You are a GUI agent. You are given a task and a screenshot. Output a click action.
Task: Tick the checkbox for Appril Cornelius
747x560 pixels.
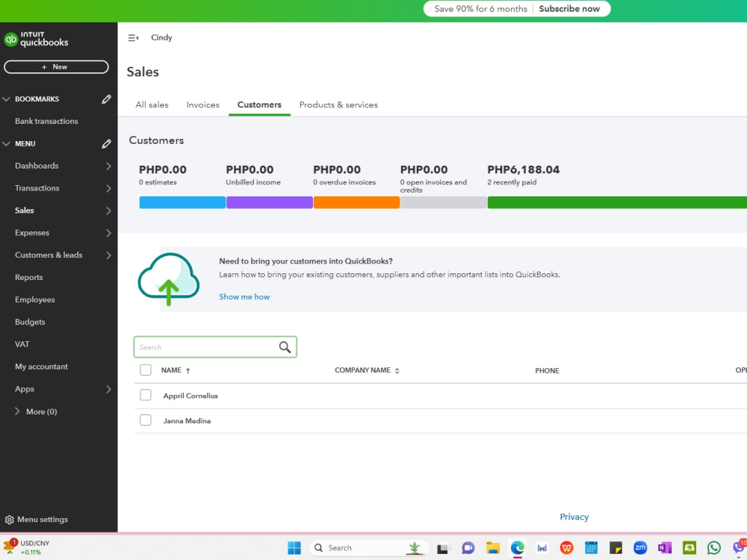pyautogui.click(x=146, y=395)
